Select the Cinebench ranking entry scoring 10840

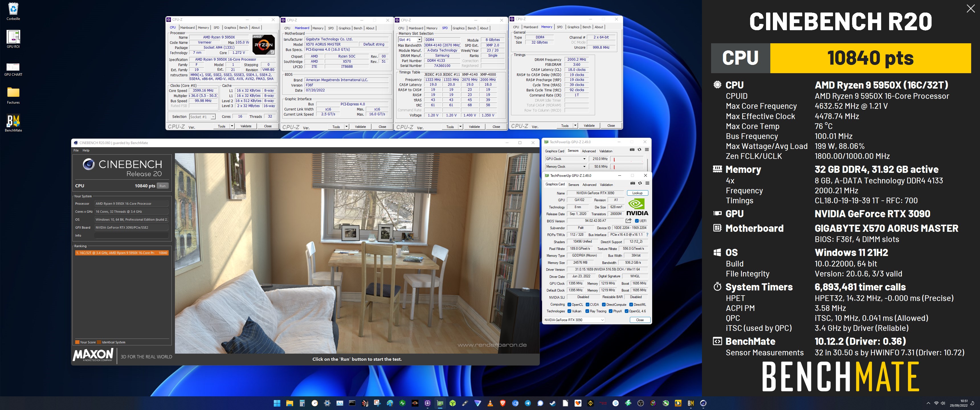click(122, 253)
